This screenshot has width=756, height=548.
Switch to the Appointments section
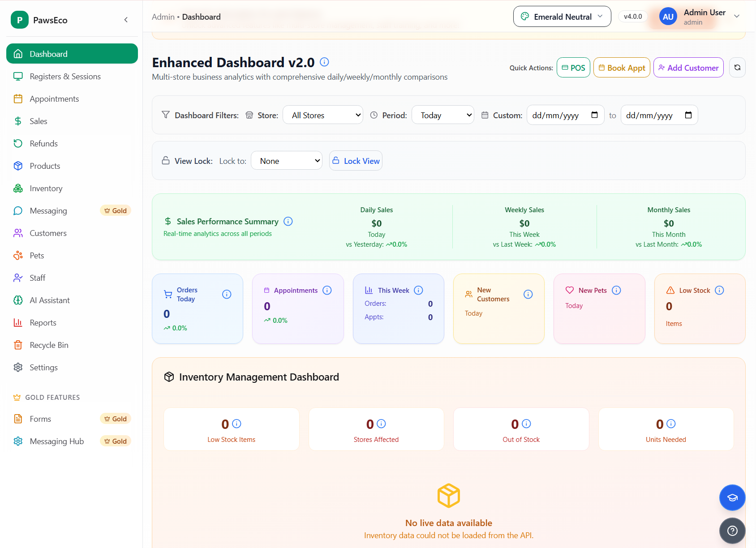(54, 98)
